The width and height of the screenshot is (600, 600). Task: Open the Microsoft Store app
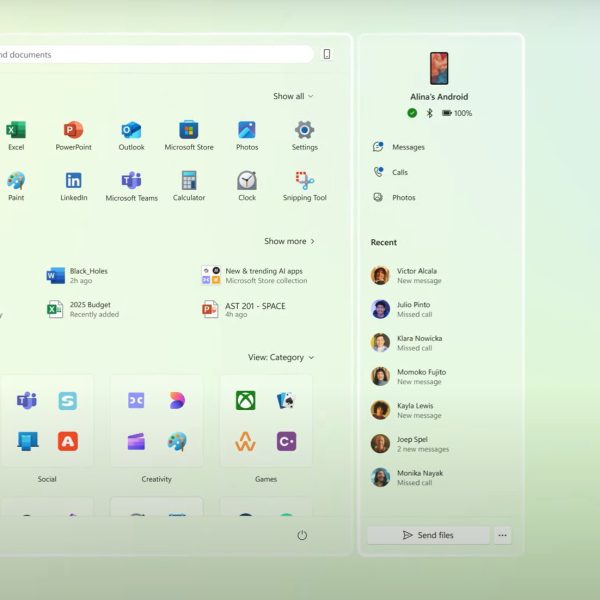click(x=189, y=131)
